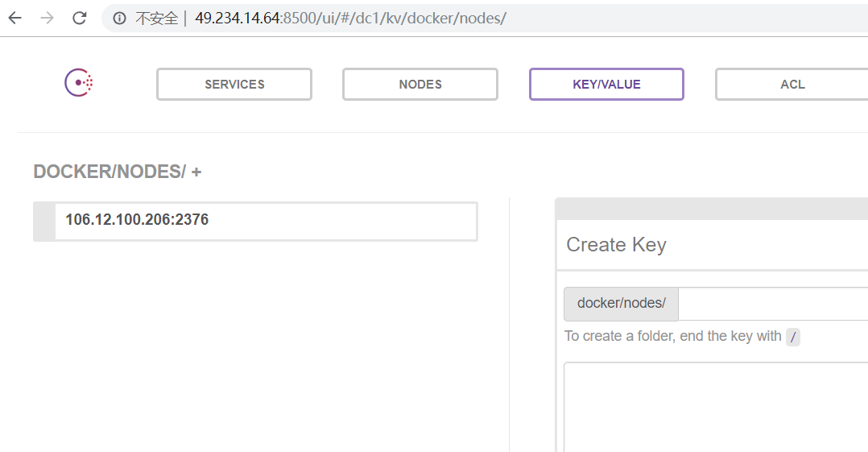Click the browser forward arrow
This screenshot has width=868, height=452.
47,19
